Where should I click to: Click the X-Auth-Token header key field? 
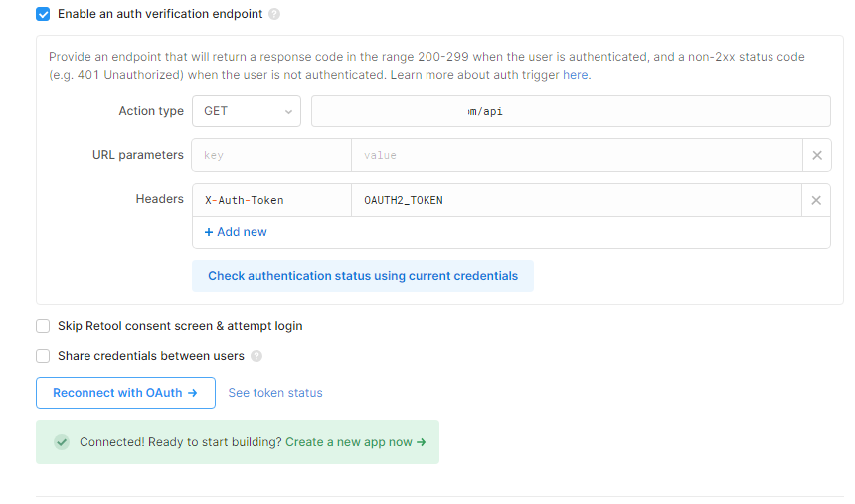pos(270,200)
